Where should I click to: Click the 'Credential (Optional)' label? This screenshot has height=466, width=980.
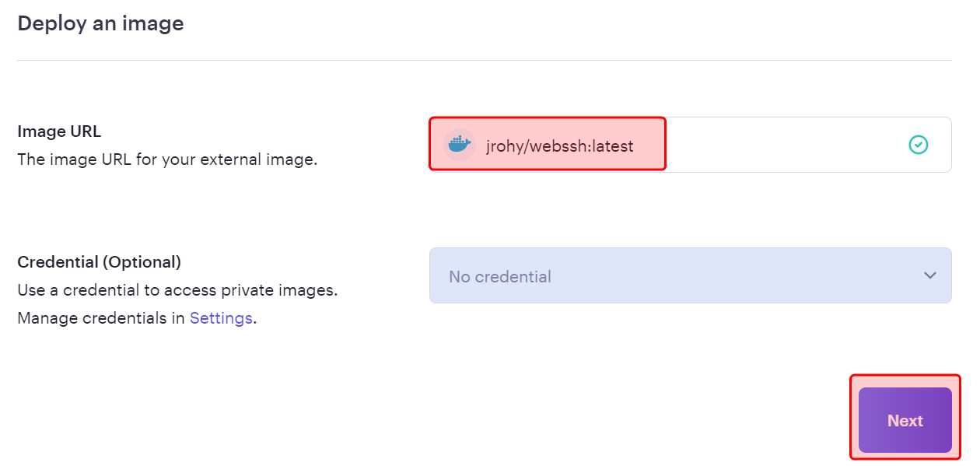(99, 262)
